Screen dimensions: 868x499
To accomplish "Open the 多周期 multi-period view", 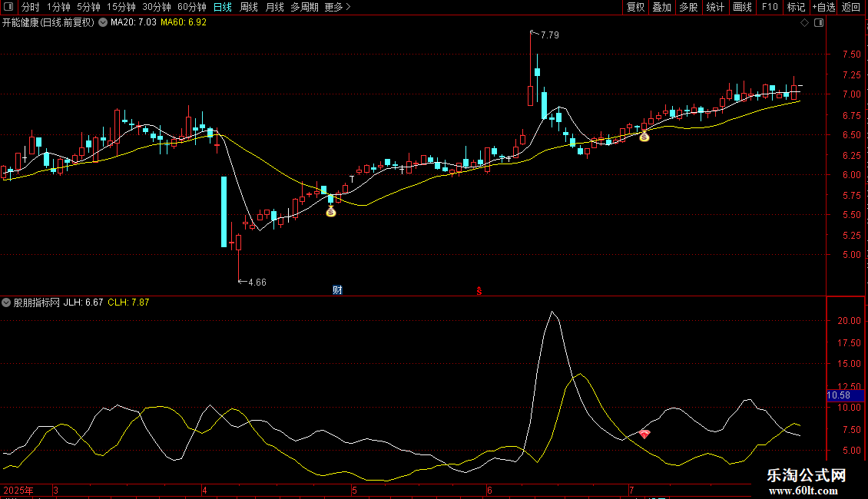I will (304, 7).
